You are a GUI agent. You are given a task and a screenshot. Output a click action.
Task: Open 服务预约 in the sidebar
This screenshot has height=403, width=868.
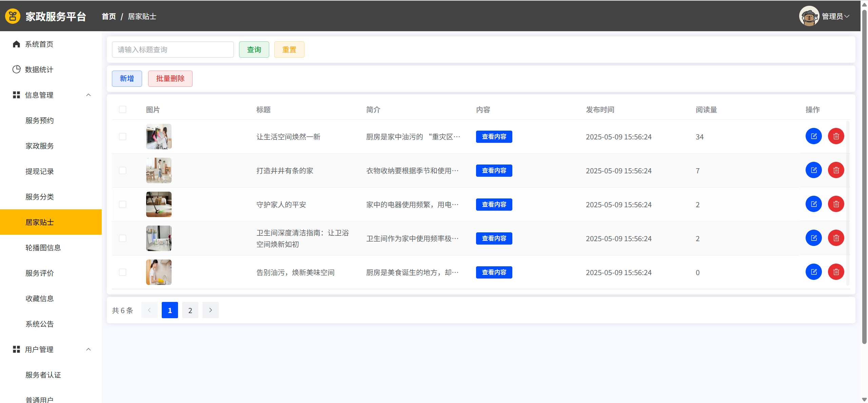tap(40, 120)
